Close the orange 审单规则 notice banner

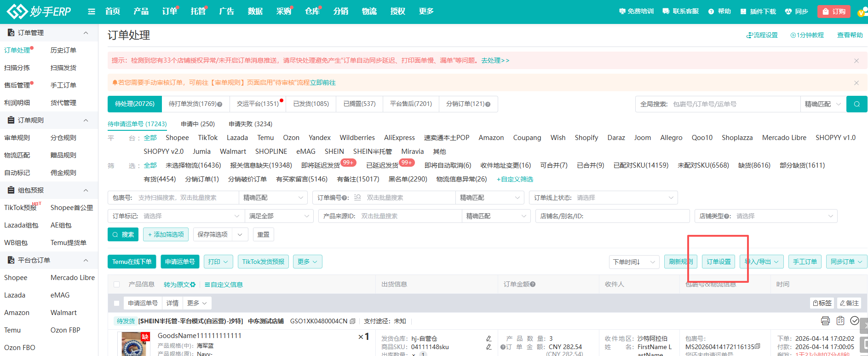tap(857, 83)
